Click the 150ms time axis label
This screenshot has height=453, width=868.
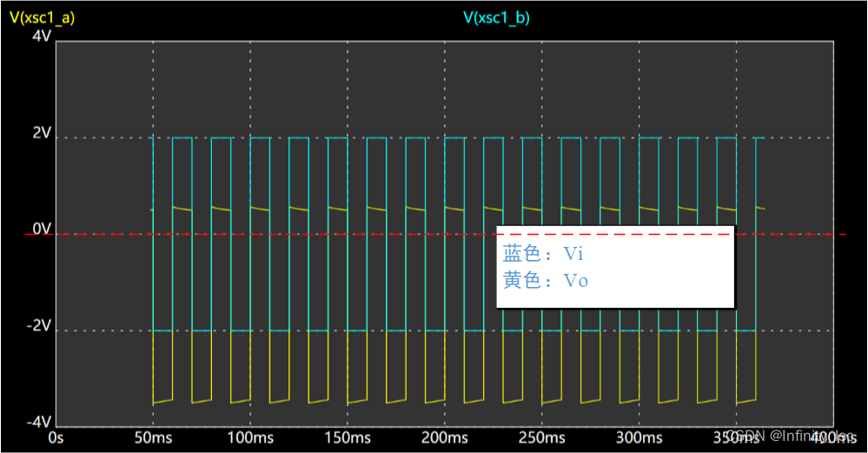(x=348, y=438)
